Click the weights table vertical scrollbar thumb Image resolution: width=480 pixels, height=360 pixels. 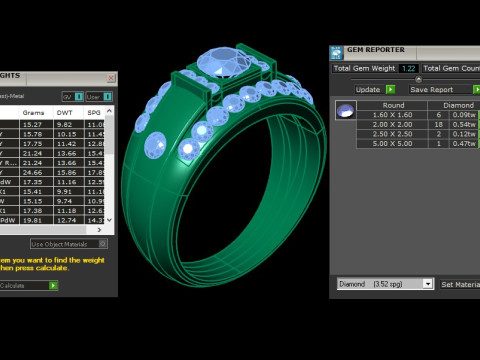point(109,135)
